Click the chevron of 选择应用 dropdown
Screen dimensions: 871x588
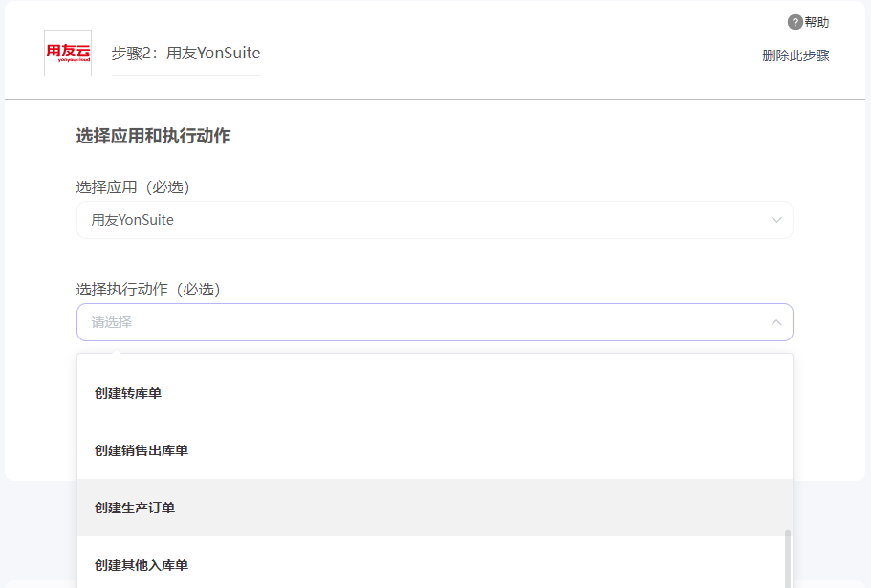pos(776,220)
